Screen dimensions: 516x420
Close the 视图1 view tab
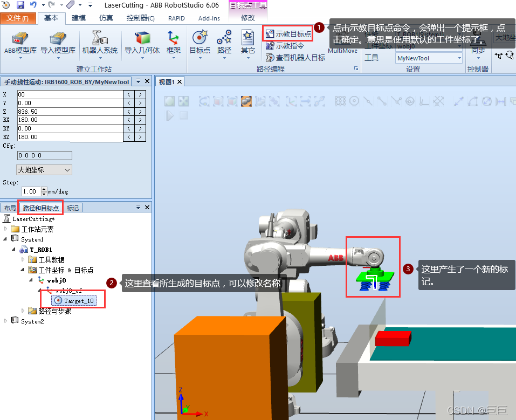pyautogui.click(x=180, y=81)
